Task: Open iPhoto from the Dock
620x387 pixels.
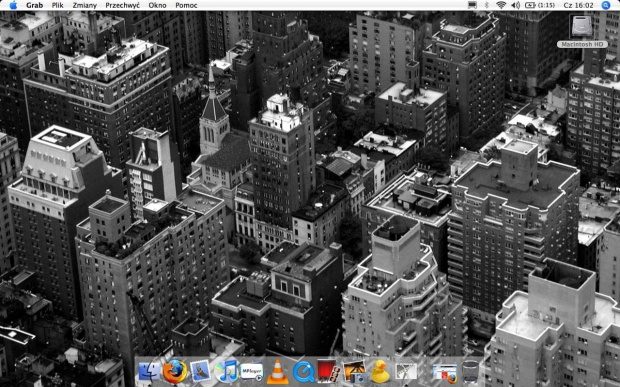Action: pyautogui.click(x=354, y=372)
